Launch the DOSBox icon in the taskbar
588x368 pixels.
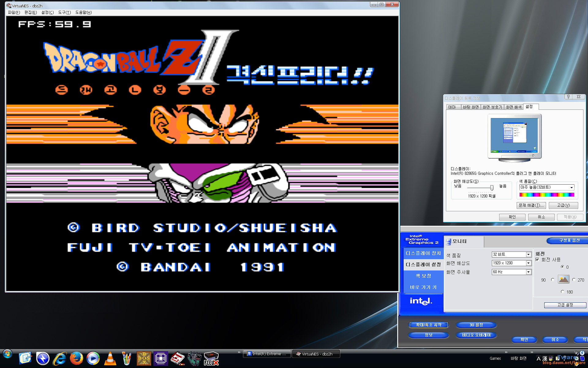click(144, 358)
